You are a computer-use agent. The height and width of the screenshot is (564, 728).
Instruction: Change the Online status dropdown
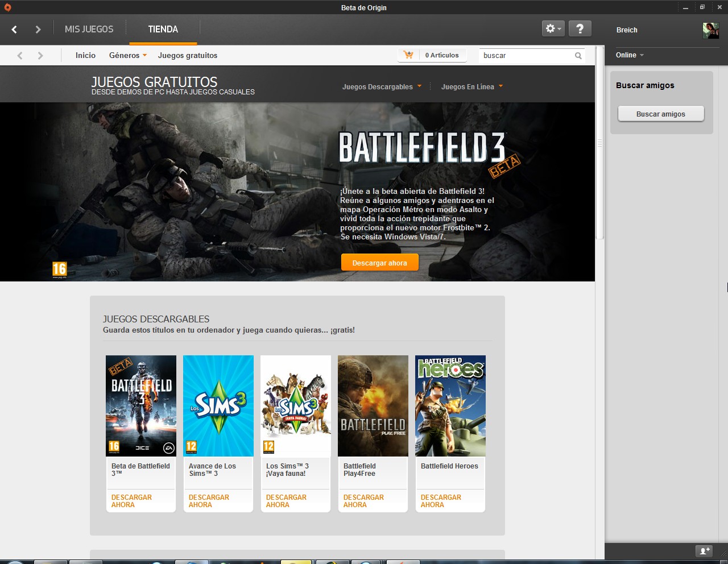(x=630, y=55)
